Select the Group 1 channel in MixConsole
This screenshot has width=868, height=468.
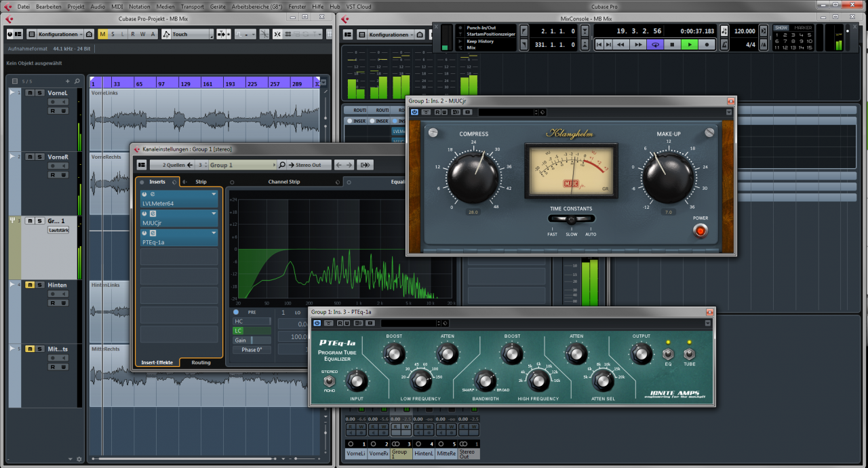click(x=400, y=453)
